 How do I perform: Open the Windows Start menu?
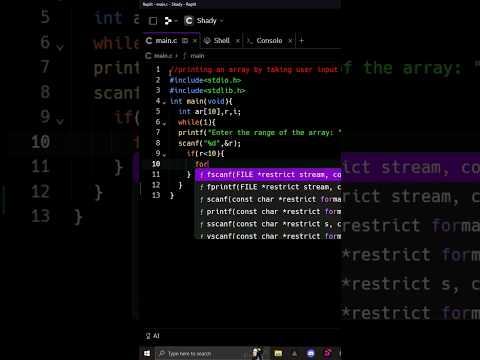pos(147,353)
